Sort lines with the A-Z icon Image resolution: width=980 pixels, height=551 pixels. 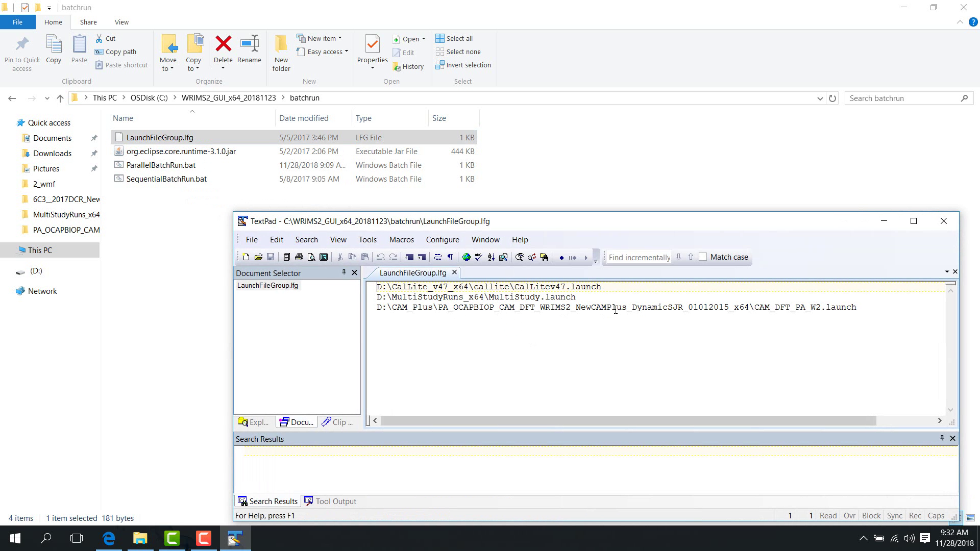pyautogui.click(x=491, y=257)
